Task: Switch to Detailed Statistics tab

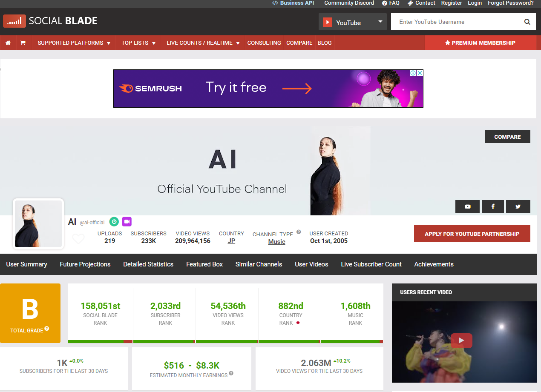Action: pos(148,264)
